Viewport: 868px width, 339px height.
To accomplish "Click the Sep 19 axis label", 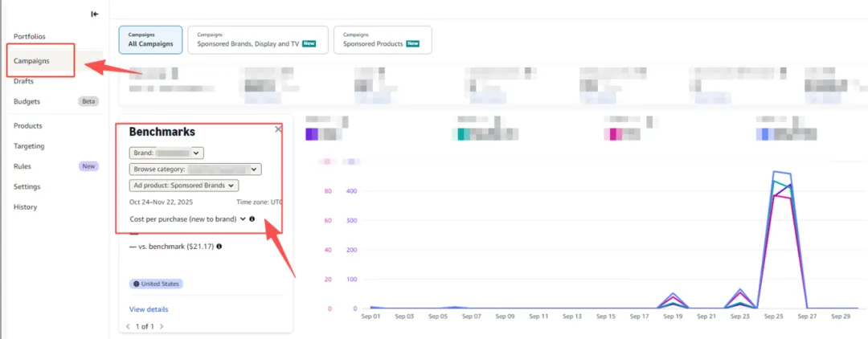I will point(673,317).
